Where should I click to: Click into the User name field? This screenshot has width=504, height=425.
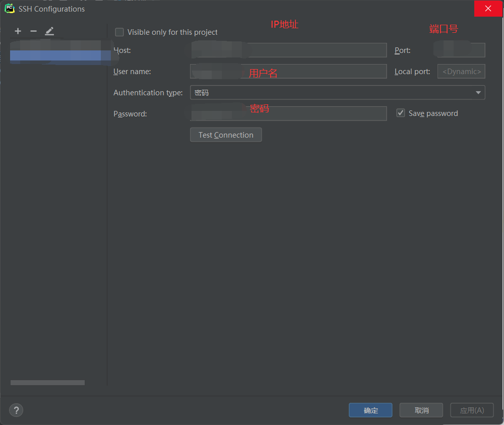point(288,72)
